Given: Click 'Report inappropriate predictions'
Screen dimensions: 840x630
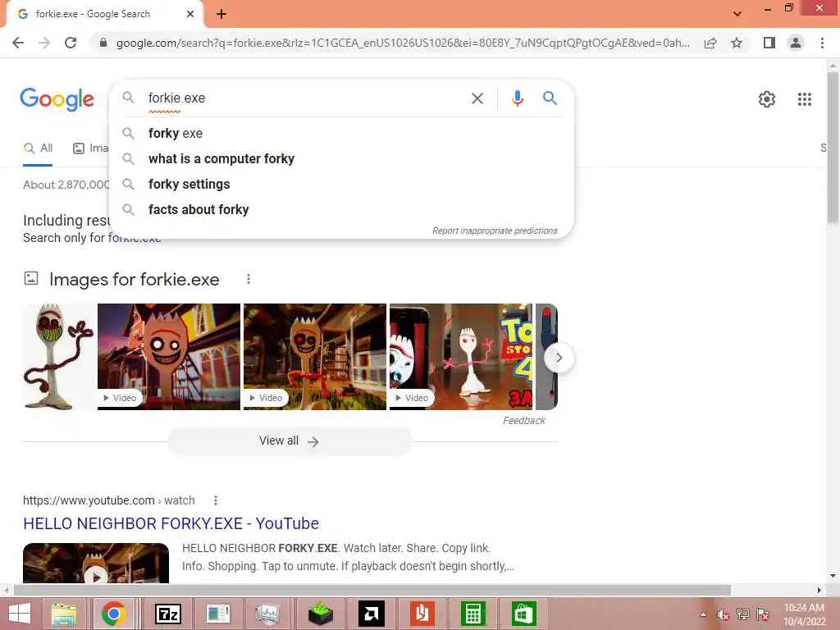Looking at the screenshot, I should click(x=495, y=231).
